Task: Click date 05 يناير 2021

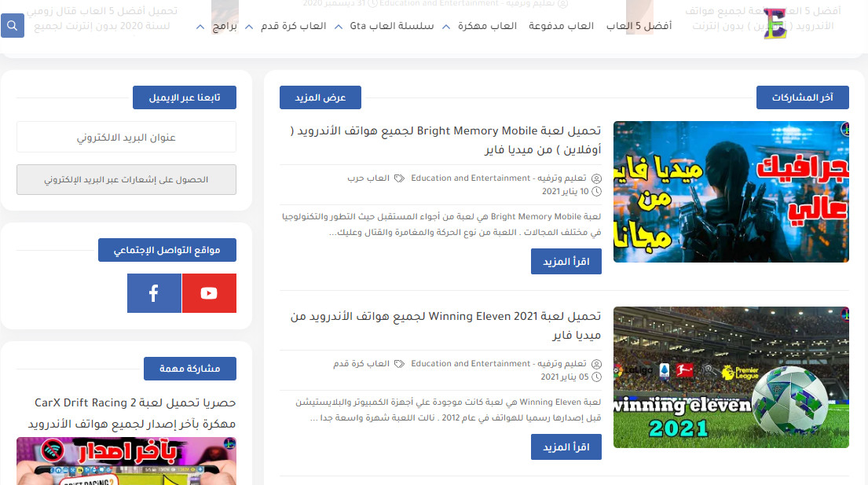Action: (x=565, y=377)
